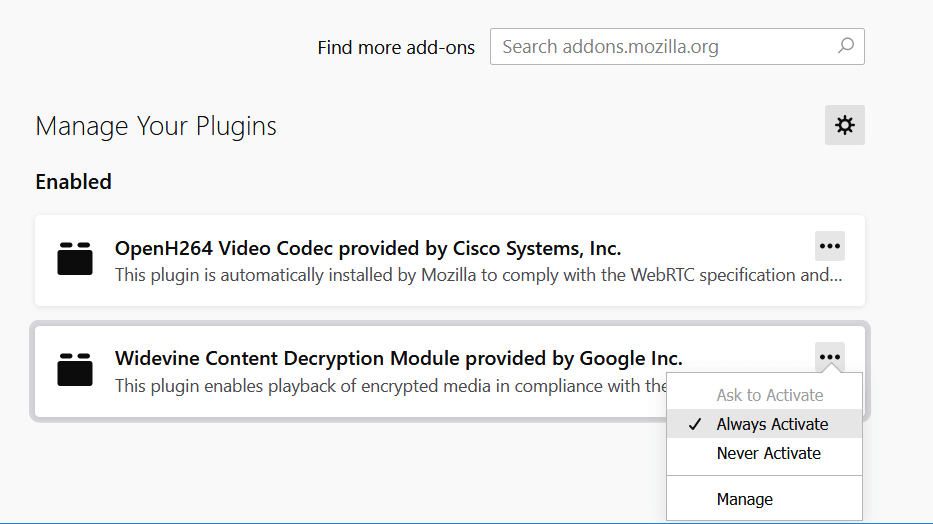Click the checkmark beside Always Activate
933x524 pixels.
(695, 424)
